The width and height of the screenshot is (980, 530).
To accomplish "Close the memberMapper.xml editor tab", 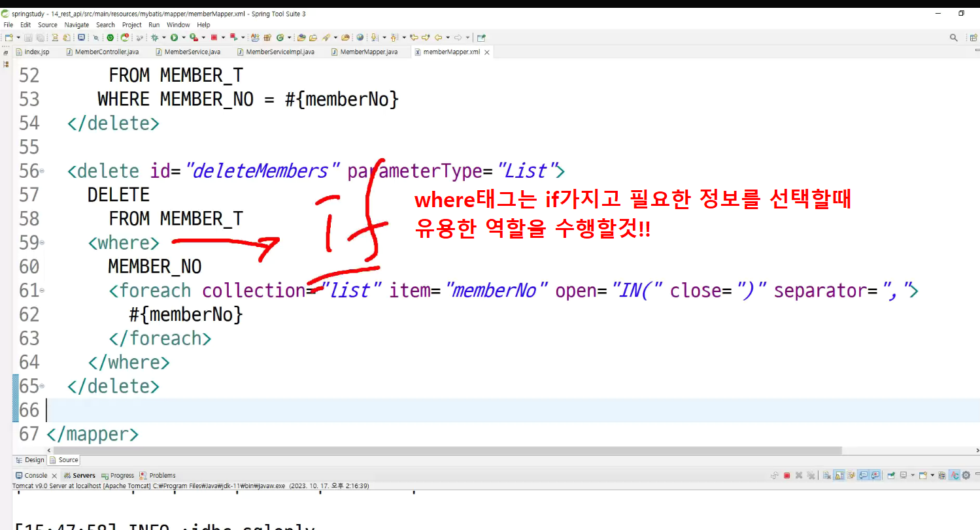I will (487, 52).
